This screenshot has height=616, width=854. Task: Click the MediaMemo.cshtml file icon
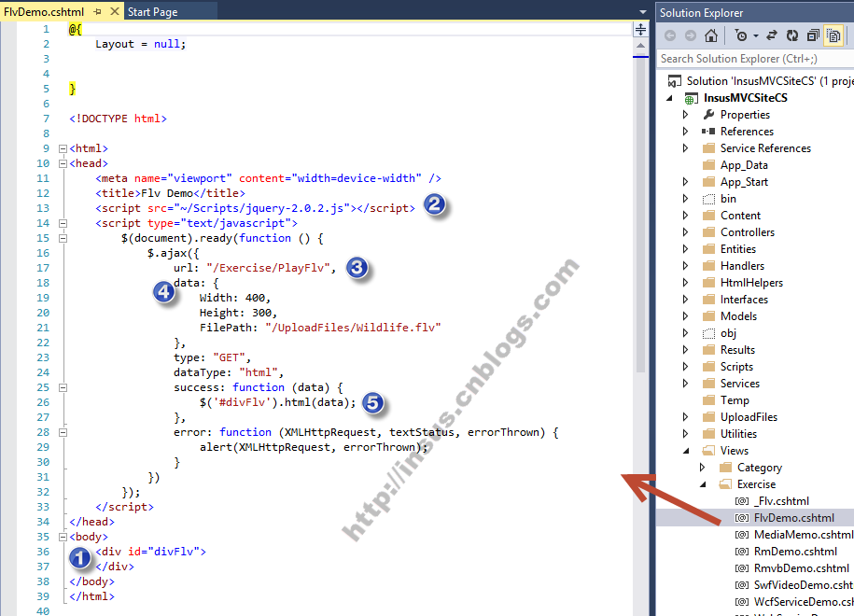(x=742, y=535)
